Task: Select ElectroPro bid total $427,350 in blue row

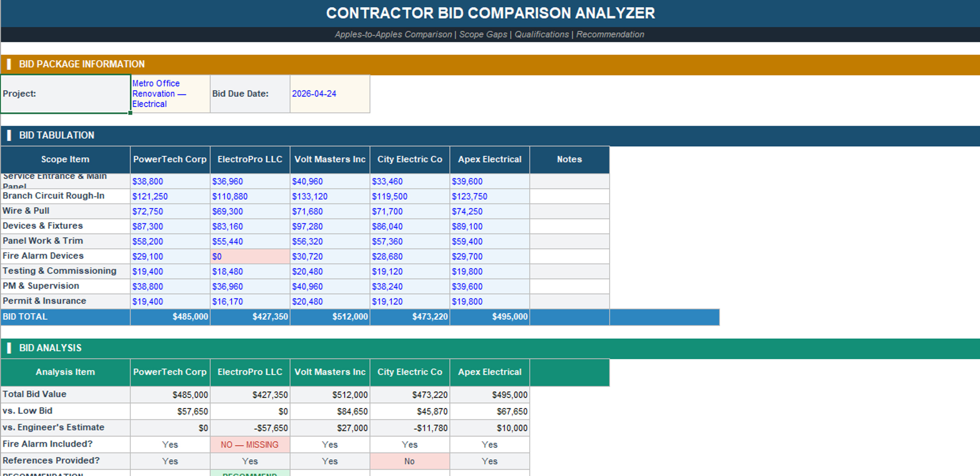Action: click(250, 317)
